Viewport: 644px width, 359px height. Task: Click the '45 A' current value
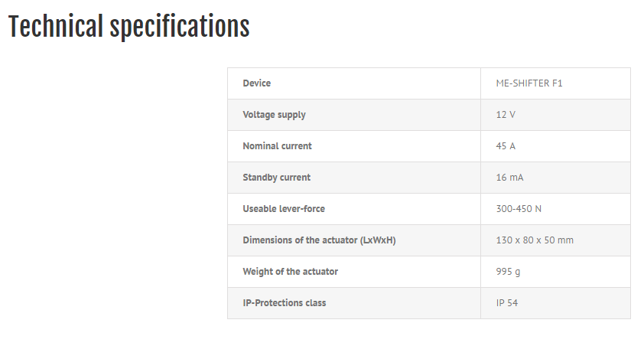click(x=506, y=146)
